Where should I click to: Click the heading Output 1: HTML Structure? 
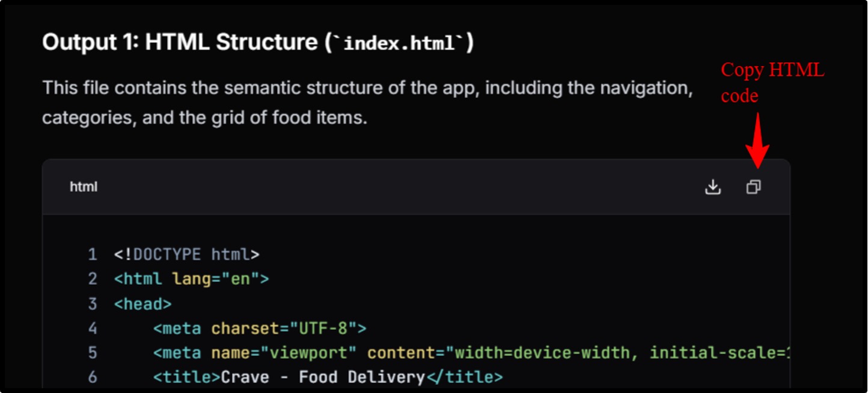point(180,41)
